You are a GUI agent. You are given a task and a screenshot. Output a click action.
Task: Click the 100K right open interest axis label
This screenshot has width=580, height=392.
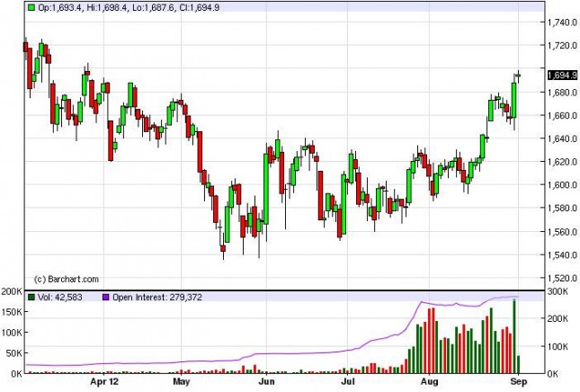coord(558,346)
